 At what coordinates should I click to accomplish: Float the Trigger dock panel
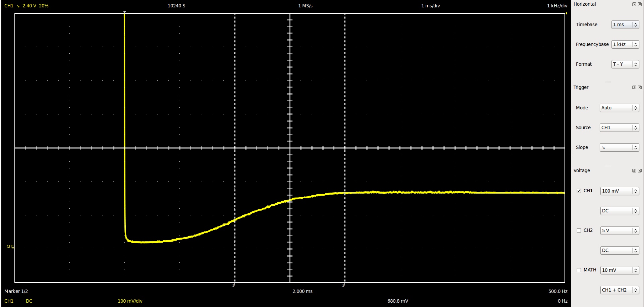click(x=634, y=88)
